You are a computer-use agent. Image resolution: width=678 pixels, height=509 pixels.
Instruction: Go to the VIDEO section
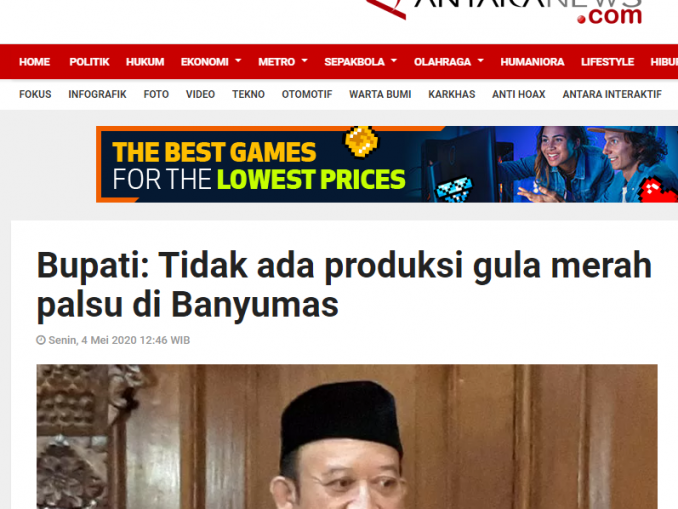pyautogui.click(x=200, y=94)
